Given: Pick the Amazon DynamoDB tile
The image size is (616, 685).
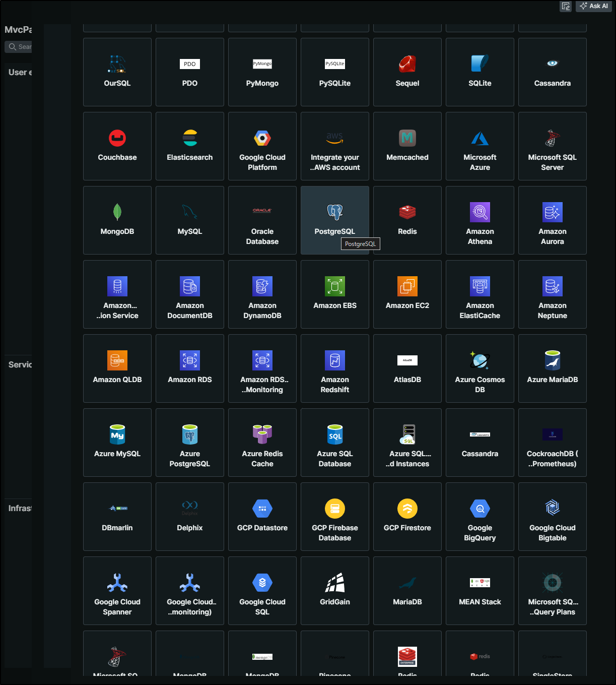Looking at the screenshot, I should (262, 294).
